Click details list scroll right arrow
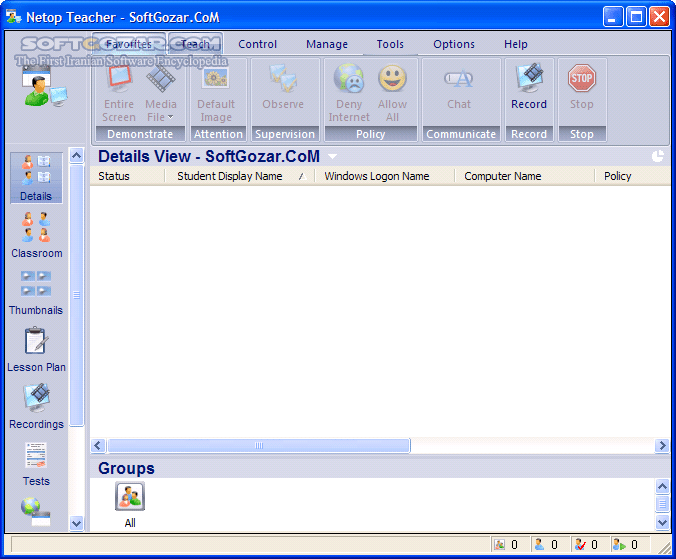This screenshot has width=676, height=559. (x=662, y=445)
